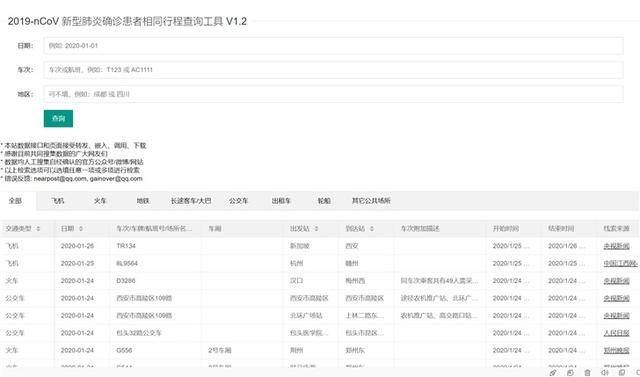Toggle sort arrows on 日期 column
The image size is (640, 377).
pyautogui.click(x=81, y=229)
